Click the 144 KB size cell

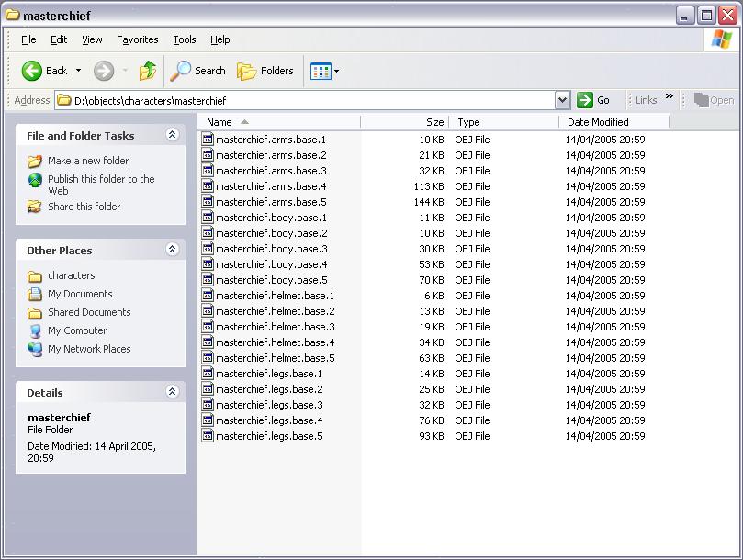point(429,202)
